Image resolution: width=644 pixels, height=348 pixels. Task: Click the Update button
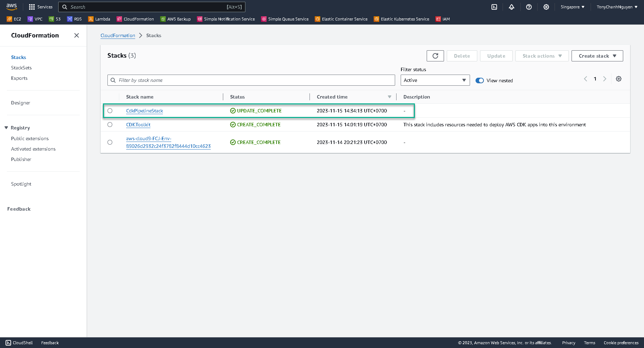[x=496, y=56]
